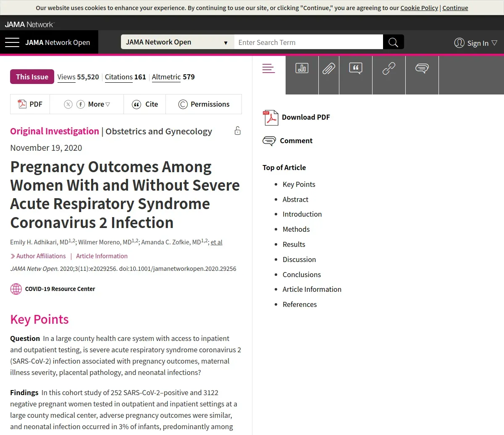Image resolution: width=504 pixels, height=435 pixels.
Task: Click the Comment speech bubble icon
Action: pos(269,141)
